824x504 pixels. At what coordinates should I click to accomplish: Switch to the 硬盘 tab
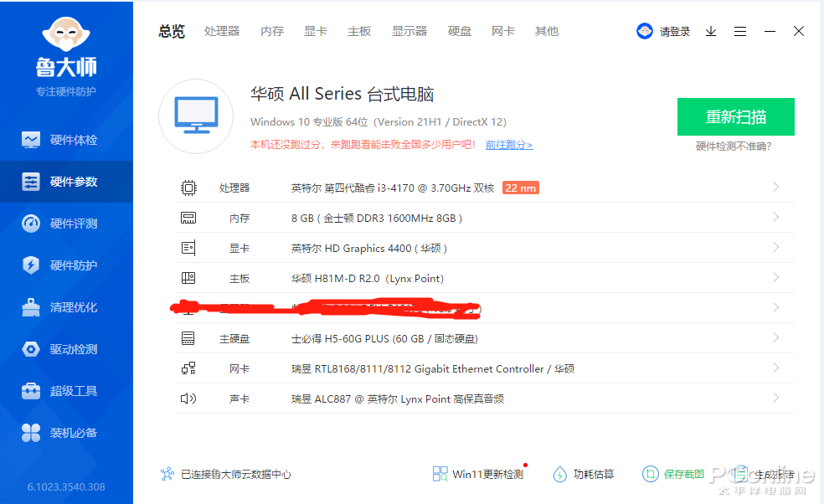click(x=460, y=32)
